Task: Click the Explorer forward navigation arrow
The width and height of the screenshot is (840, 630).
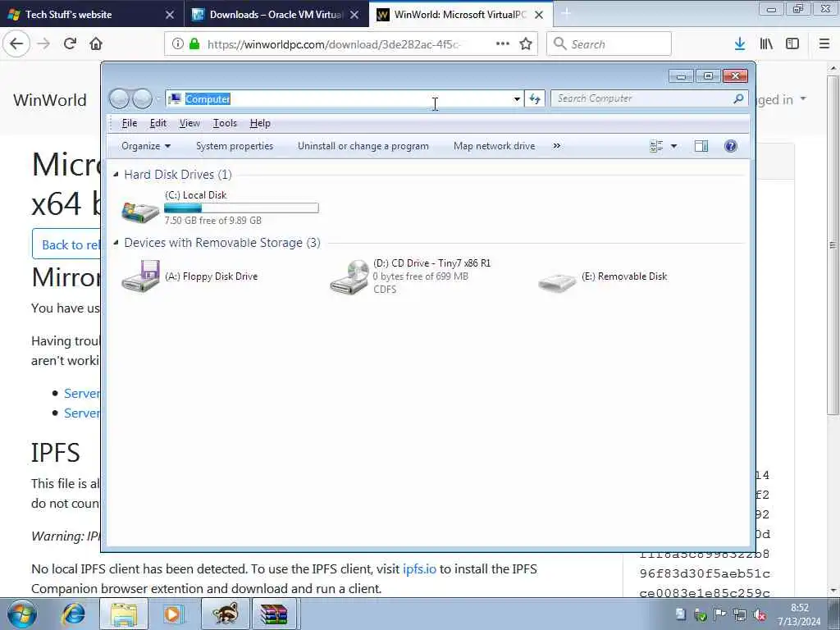Action: point(142,98)
